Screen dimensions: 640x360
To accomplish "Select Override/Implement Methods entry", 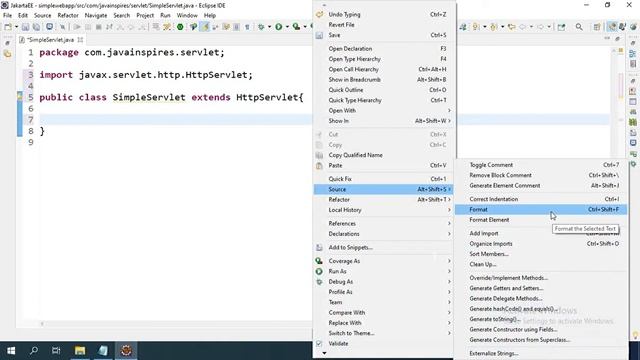I will point(541,278).
